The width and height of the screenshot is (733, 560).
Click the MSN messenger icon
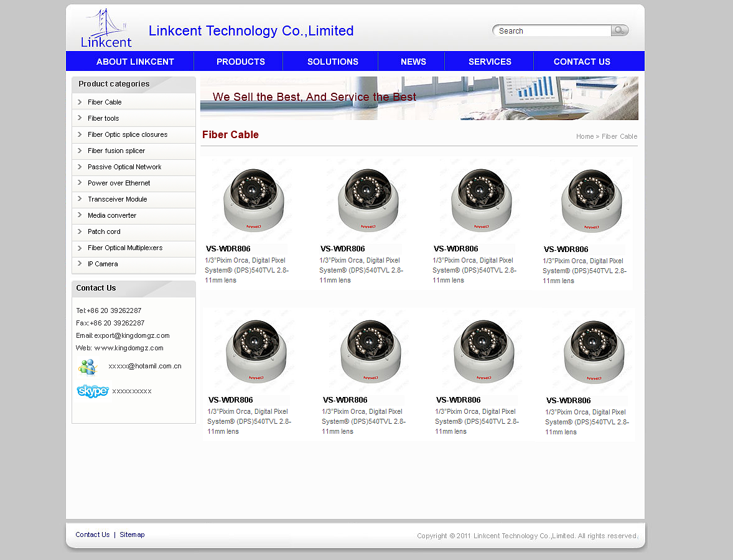tap(88, 366)
